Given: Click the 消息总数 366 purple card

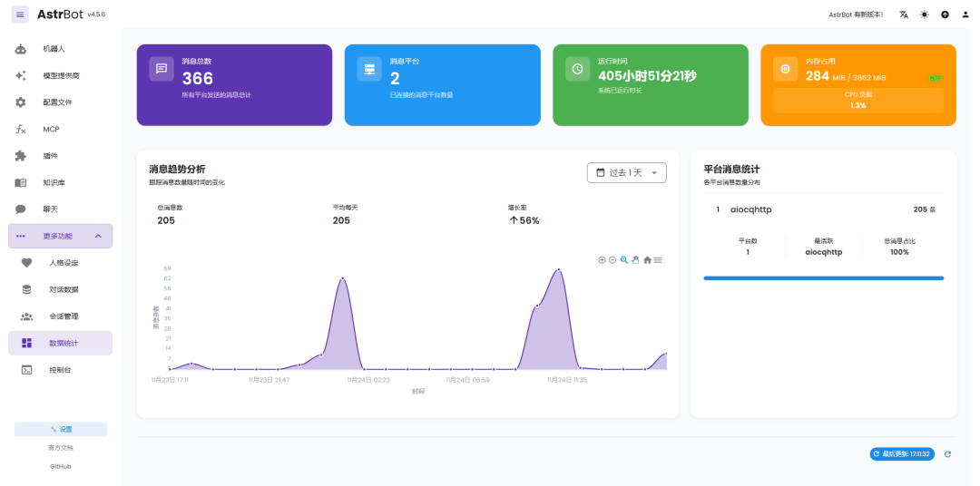Looking at the screenshot, I should click(234, 84).
